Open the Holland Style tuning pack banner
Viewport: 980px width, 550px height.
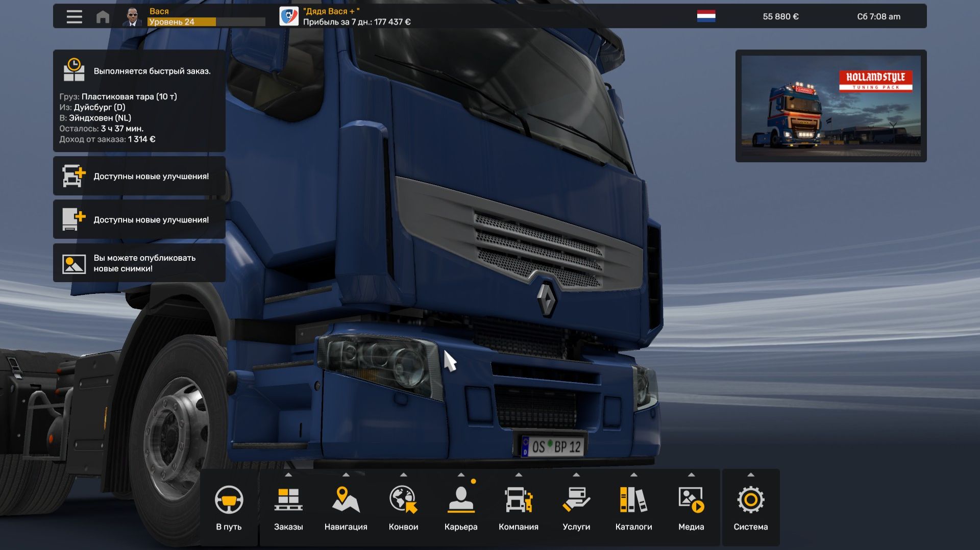point(831,106)
